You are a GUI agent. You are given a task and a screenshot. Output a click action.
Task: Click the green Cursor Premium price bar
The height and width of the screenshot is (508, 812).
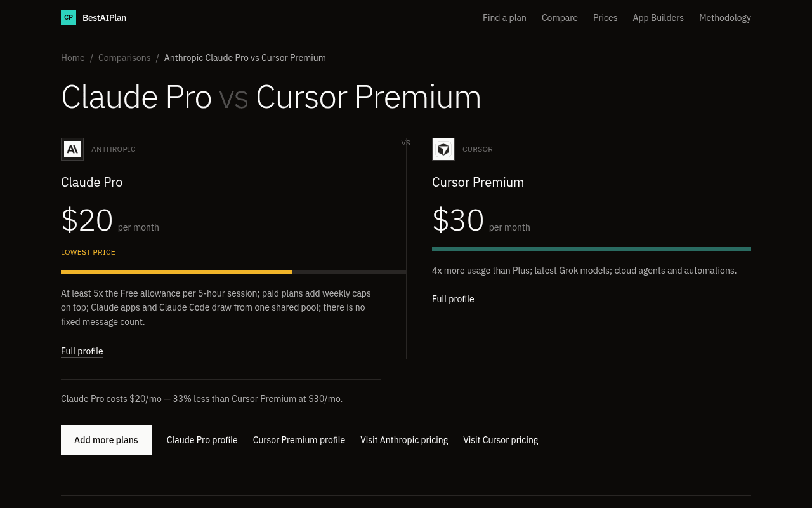(x=591, y=249)
